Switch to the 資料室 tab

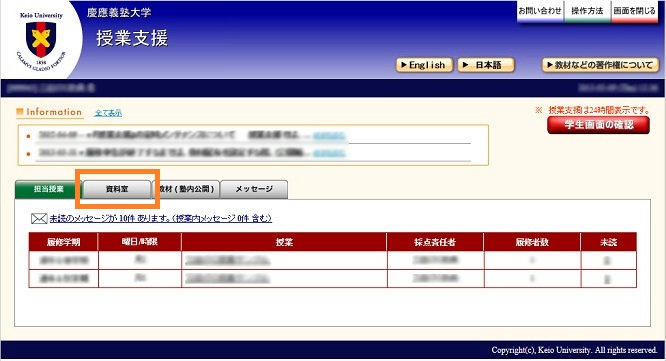point(117,189)
